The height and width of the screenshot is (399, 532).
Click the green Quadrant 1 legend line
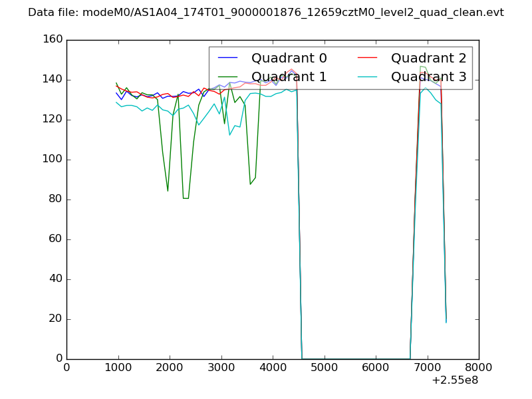click(227, 76)
